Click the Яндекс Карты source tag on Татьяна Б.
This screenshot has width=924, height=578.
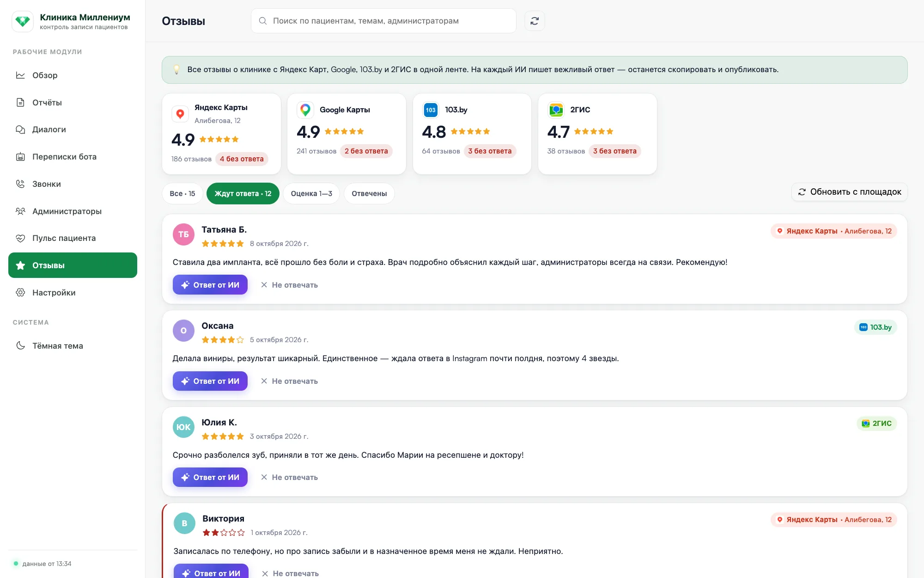click(x=834, y=231)
